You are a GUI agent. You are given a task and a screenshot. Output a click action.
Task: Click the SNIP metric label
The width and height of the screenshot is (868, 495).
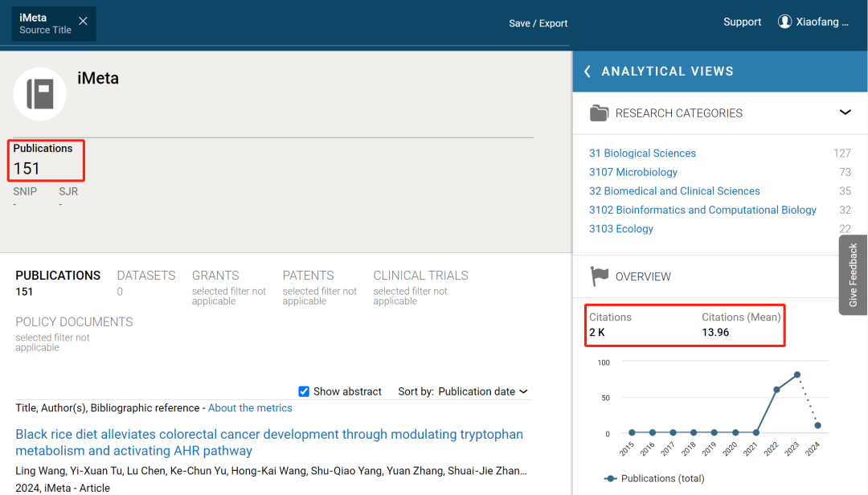click(x=25, y=191)
